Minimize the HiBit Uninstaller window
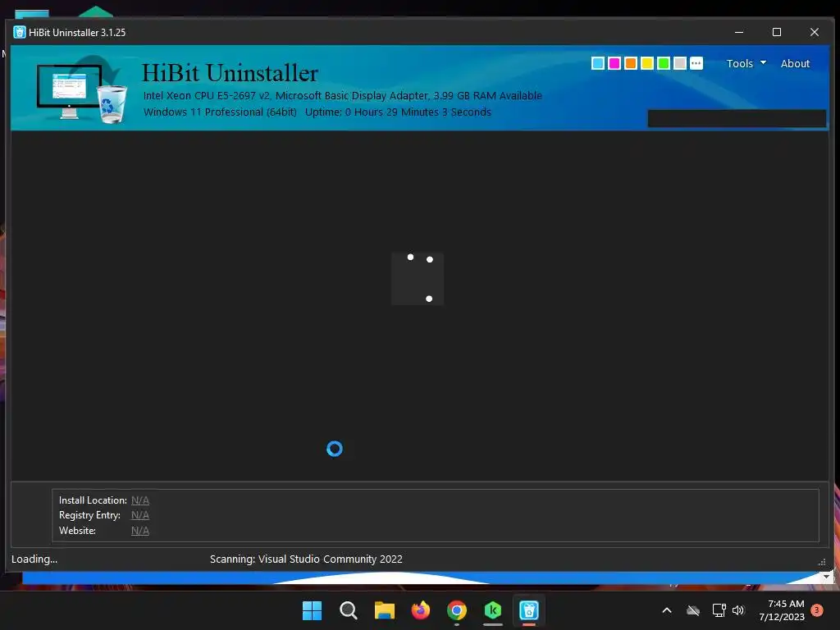This screenshot has width=840, height=630. 739,32
